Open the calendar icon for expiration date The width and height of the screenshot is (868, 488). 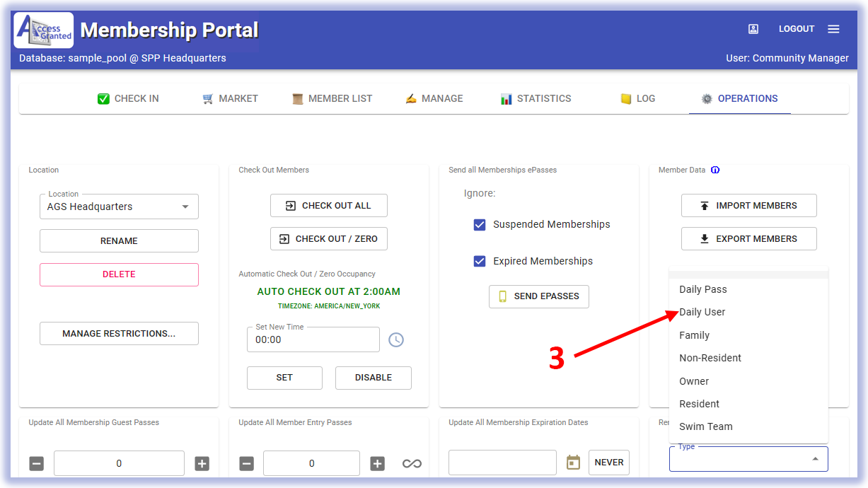tap(573, 463)
